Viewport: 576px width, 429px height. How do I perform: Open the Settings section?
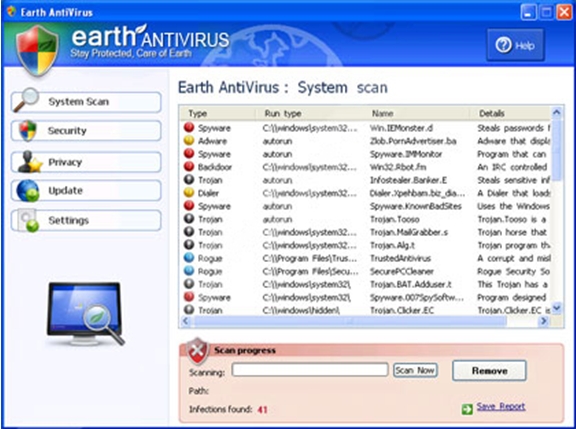click(x=86, y=220)
